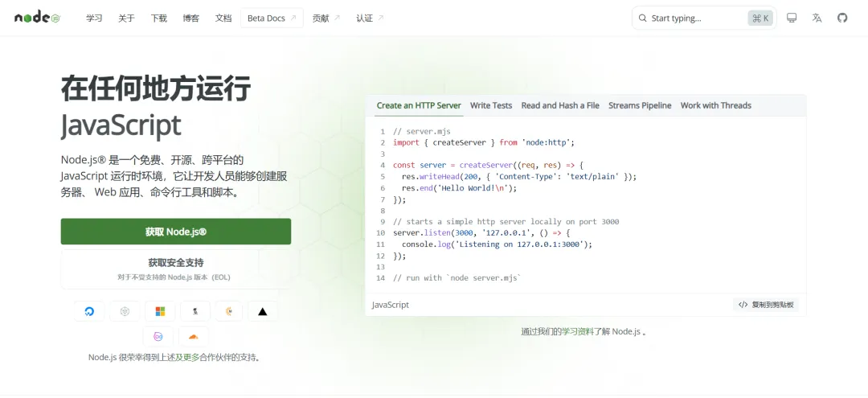Open the orange Cloudflare cloud logo
Image resolution: width=868 pixels, height=398 pixels.
(x=193, y=337)
